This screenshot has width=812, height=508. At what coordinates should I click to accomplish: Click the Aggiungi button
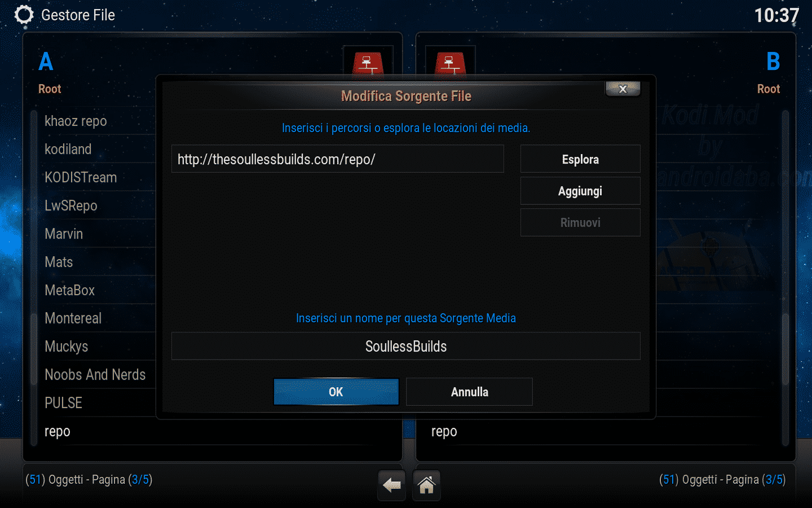click(x=580, y=191)
